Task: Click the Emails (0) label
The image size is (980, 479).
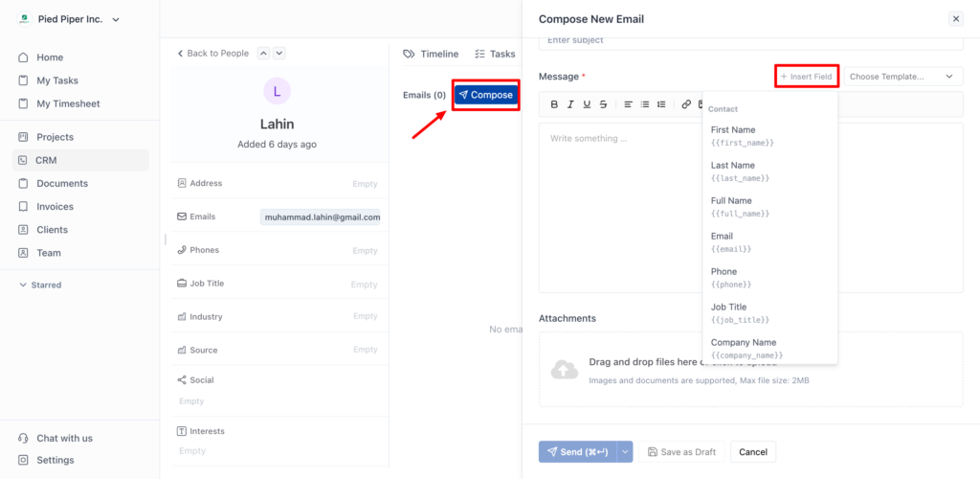Action: coord(424,95)
